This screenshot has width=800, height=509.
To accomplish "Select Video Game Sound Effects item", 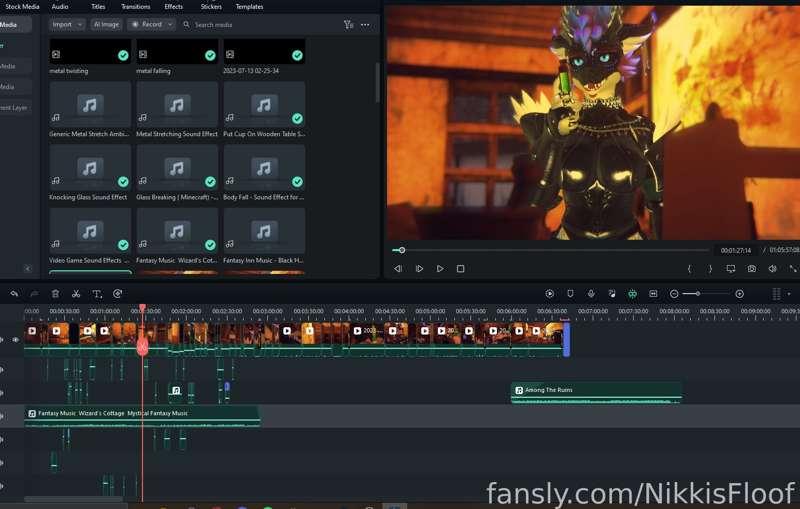I will [x=90, y=231].
